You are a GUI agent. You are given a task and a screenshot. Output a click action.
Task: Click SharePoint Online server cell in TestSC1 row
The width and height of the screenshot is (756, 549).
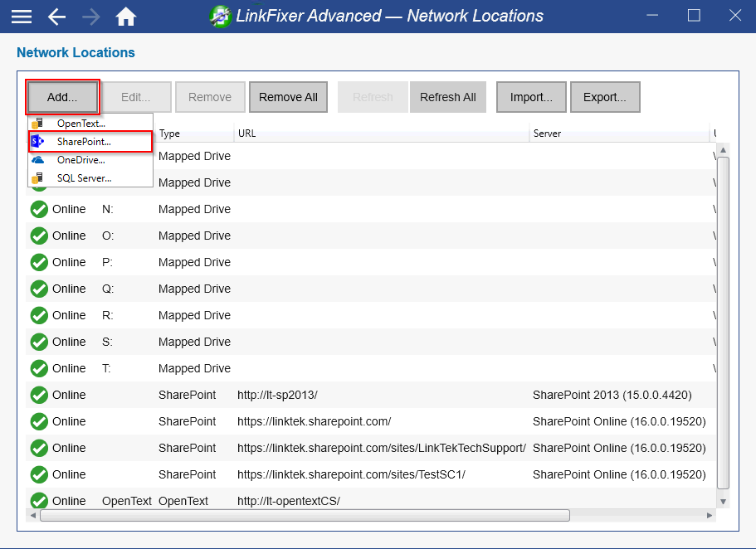(619, 474)
